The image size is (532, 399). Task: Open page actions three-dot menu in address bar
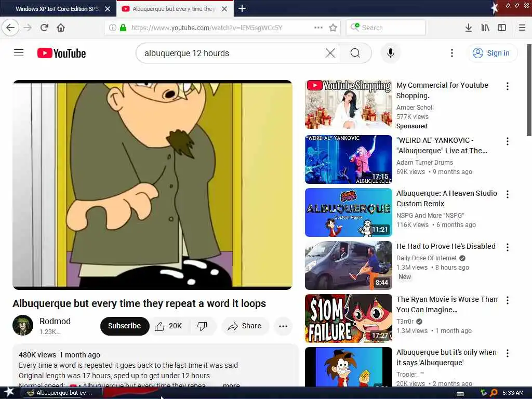[318, 28]
